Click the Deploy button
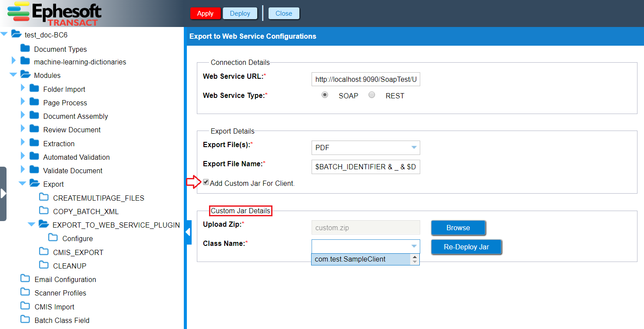This screenshot has height=329, width=644. point(240,13)
